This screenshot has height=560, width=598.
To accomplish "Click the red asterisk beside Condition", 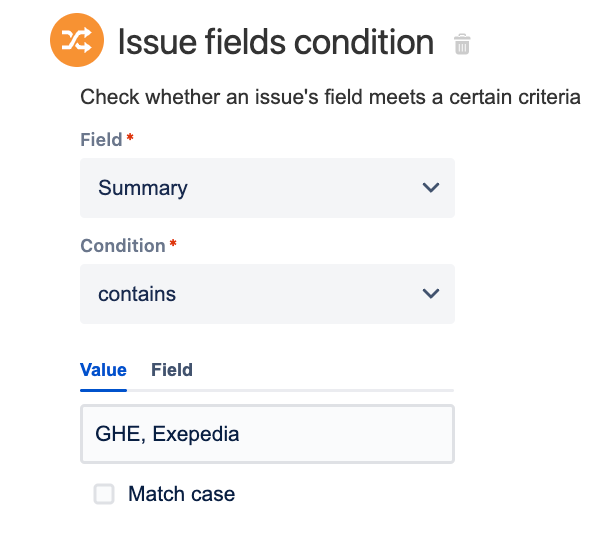I will [173, 243].
